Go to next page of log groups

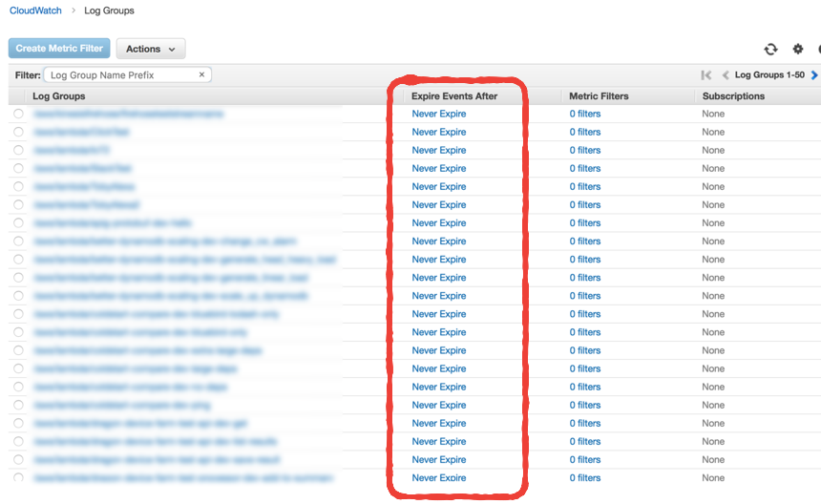(814, 74)
